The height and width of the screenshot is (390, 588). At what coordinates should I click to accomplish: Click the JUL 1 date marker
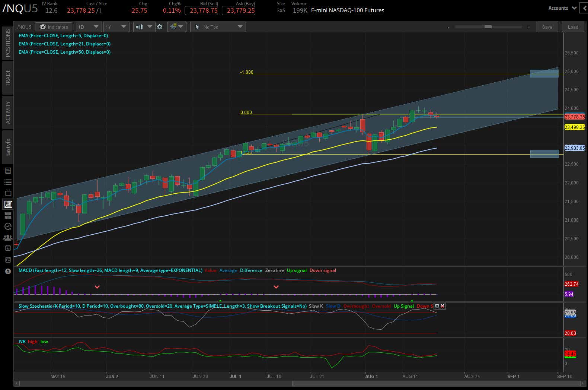tap(235, 377)
